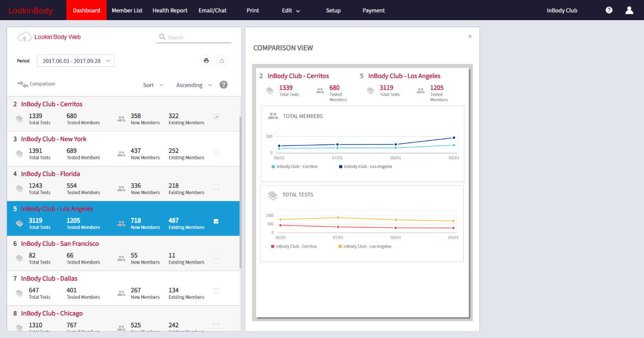Click the members icon in Dallas row
Viewport: 644px width, 338px height.
tap(121, 293)
